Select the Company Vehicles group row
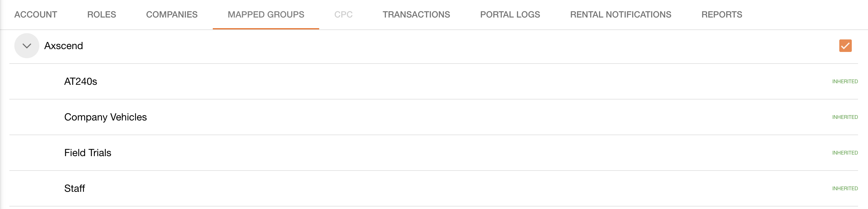Image resolution: width=868 pixels, height=209 pixels. (105, 117)
